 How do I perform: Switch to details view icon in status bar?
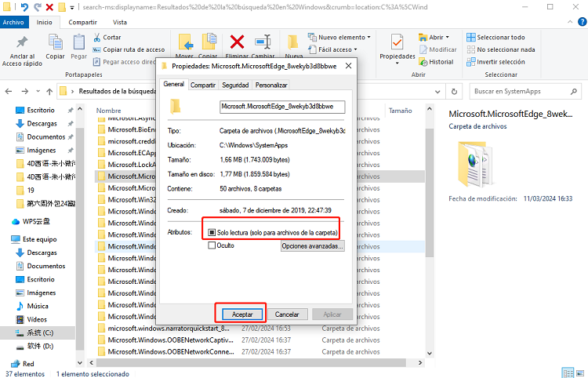point(568,373)
